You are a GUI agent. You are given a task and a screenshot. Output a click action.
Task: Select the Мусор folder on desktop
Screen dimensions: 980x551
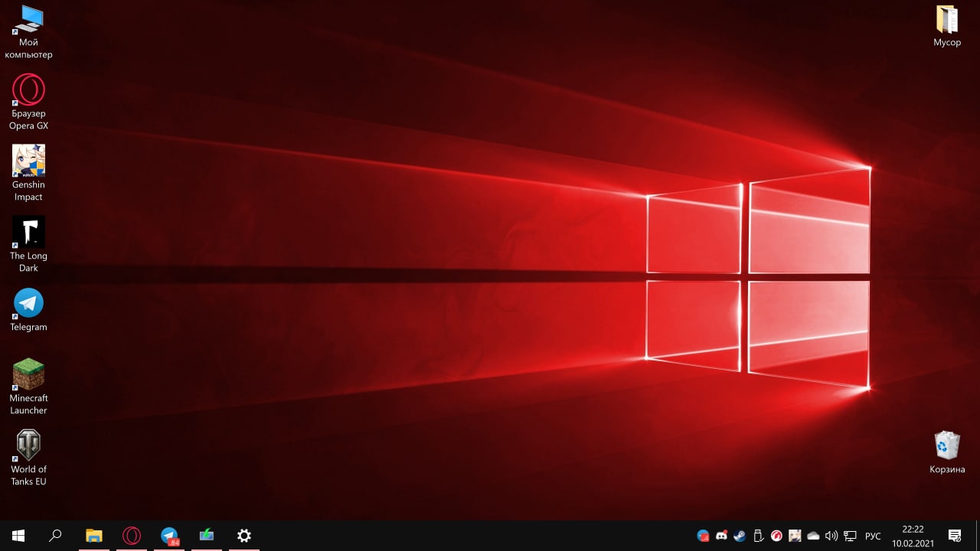[x=947, y=26]
